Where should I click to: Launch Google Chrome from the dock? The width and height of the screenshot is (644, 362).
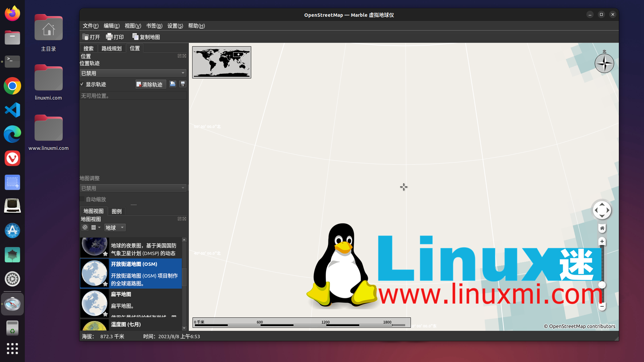pos(12,86)
